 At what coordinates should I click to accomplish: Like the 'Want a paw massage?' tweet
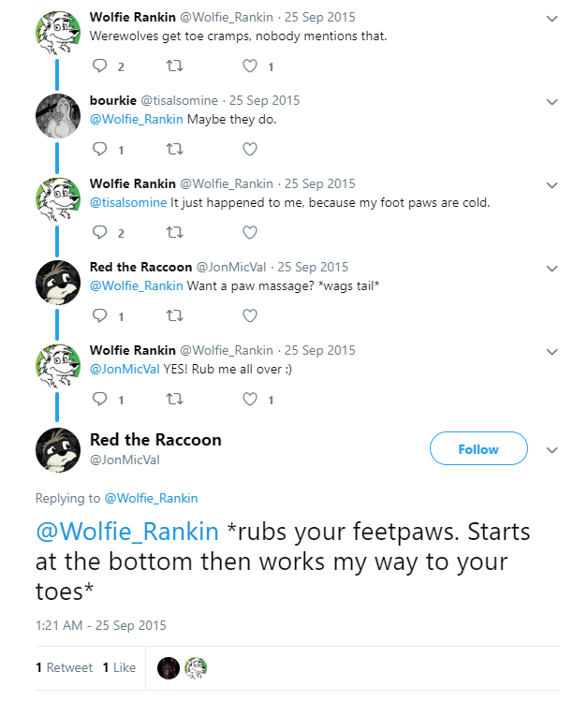click(250, 315)
